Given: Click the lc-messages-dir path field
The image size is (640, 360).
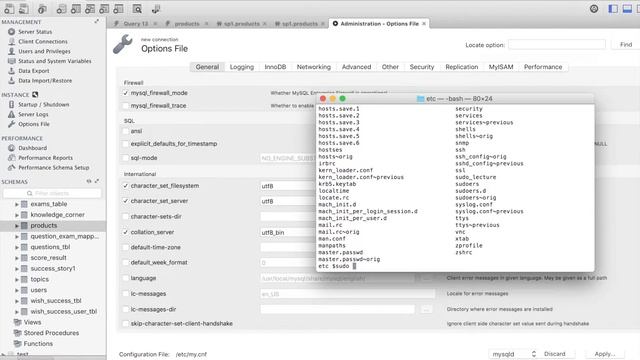Looking at the screenshot, I should (338, 309).
